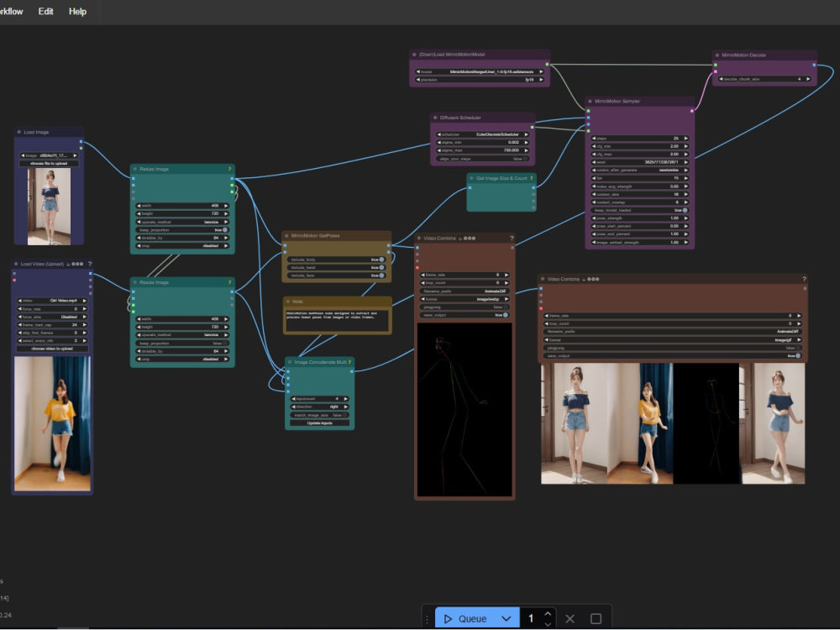The width and height of the screenshot is (840, 630).
Task: Increase the queue batch count stepper
Action: pyautogui.click(x=548, y=614)
